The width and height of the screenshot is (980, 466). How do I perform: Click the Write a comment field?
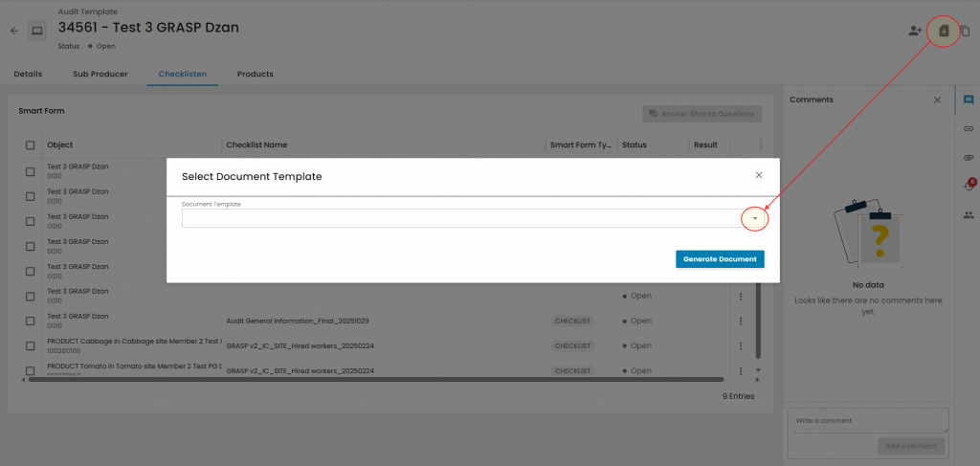click(867, 421)
